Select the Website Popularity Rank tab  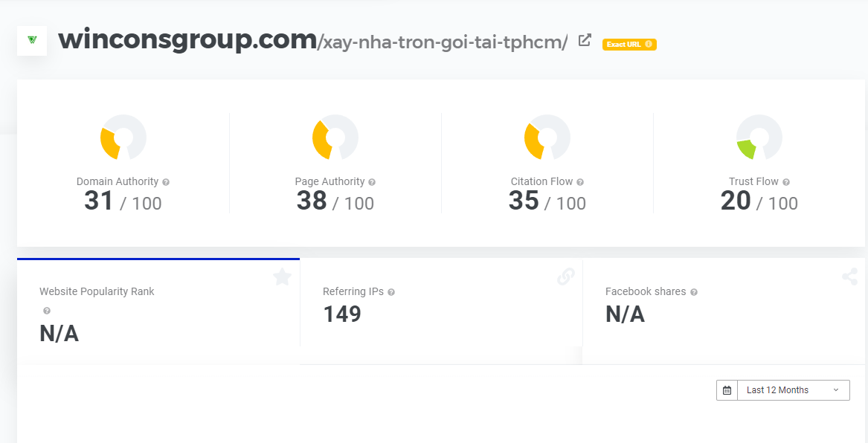pyautogui.click(x=158, y=311)
